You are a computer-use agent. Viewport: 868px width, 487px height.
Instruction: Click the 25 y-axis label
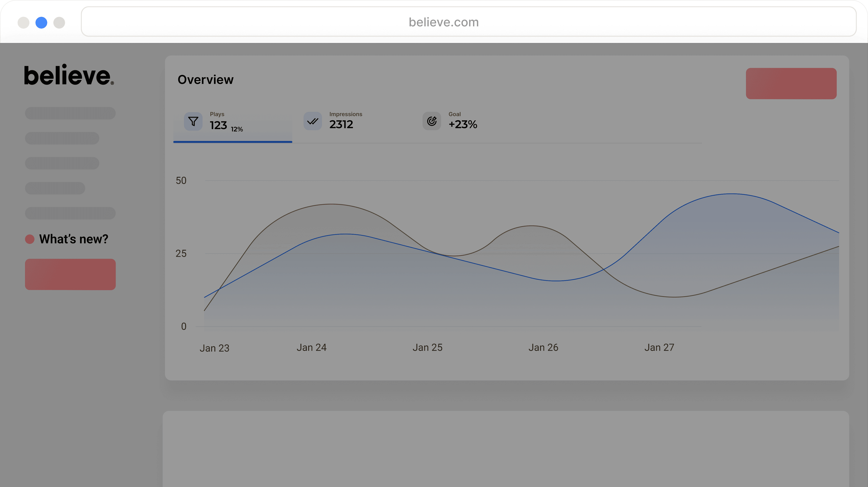pyautogui.click(x=181, y=253)
